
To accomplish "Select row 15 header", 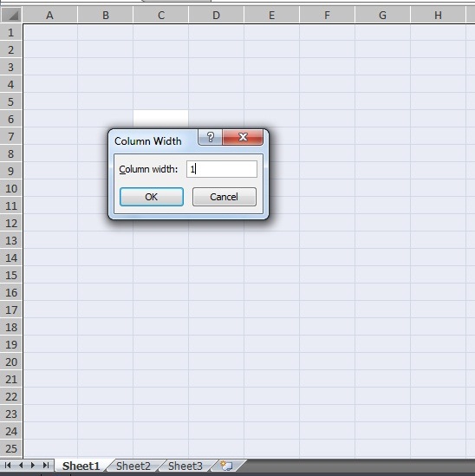I will coord(11,275).
